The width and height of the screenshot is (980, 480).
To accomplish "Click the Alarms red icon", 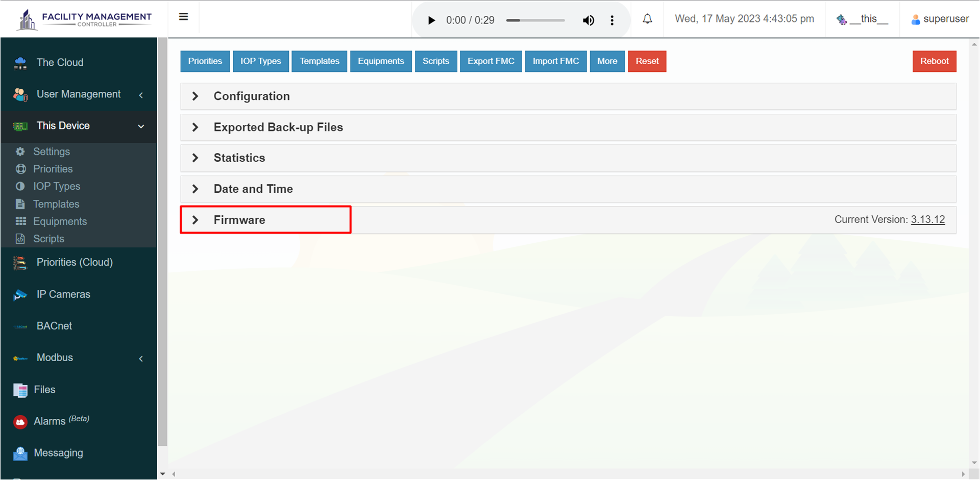I will click(x=20, y=422).
